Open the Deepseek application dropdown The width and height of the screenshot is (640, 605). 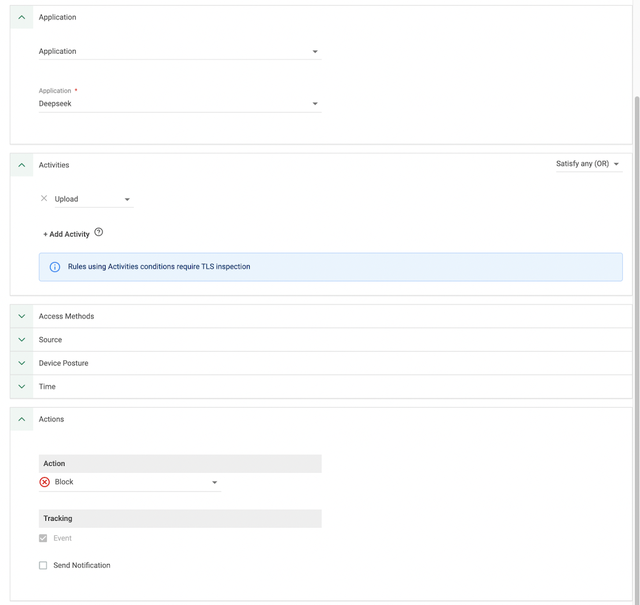(180, 104)
